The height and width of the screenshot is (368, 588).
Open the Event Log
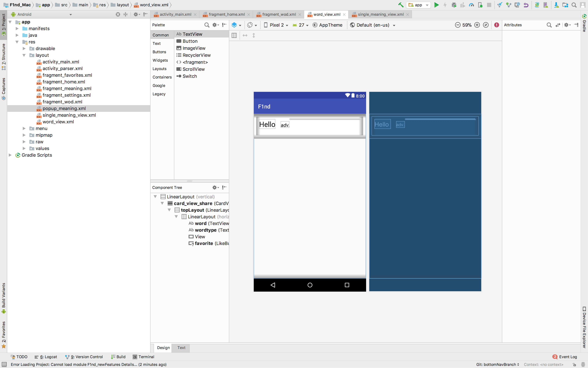564,357
